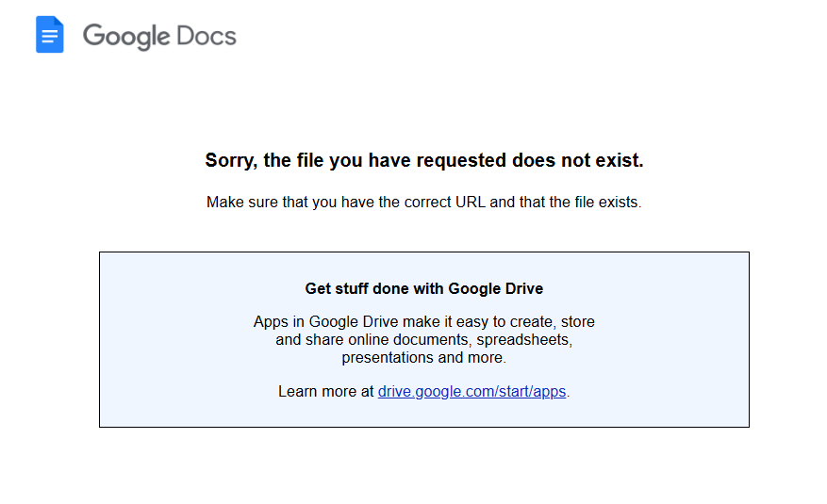The image size is (827, 504).
Task: Open the drive.google.com/start/apps link
Action: click(x=471, y=391)
